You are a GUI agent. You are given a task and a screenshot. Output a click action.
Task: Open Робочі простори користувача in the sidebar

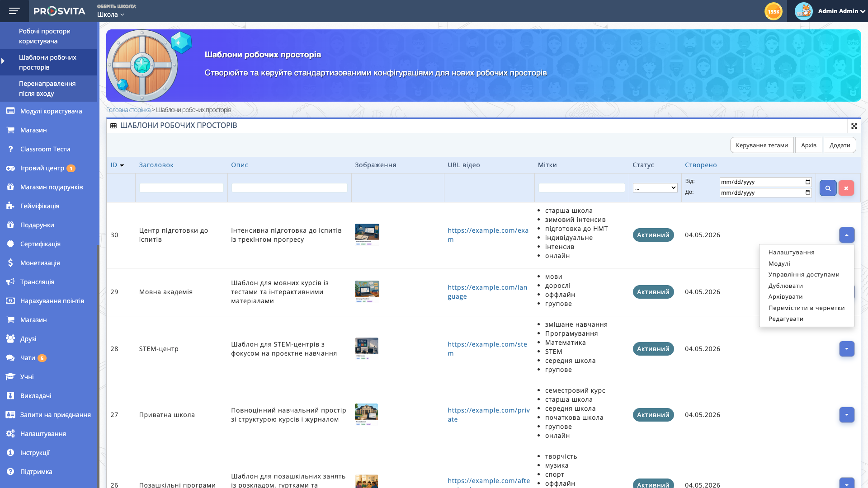pyautogui.click(x=48, y=36)
